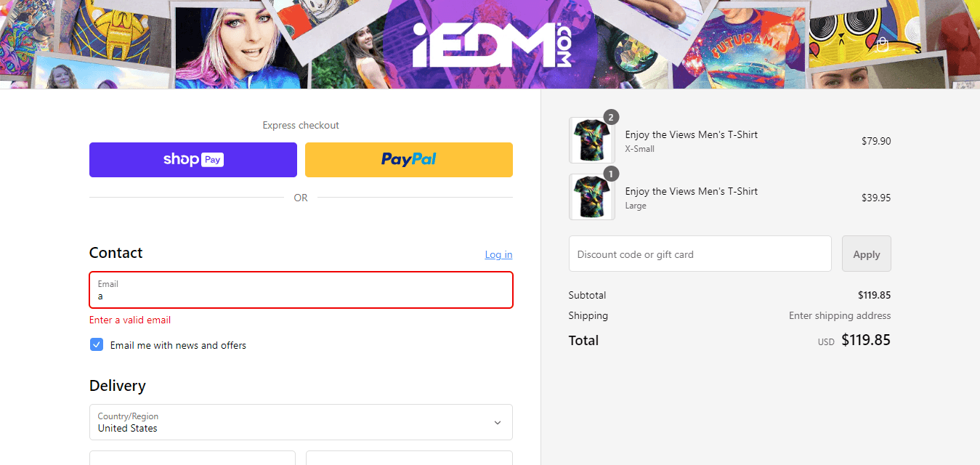The image size is (980, 465).
Task: Click the Large T-shirt thumbnail
Action: tap(591, 197)
